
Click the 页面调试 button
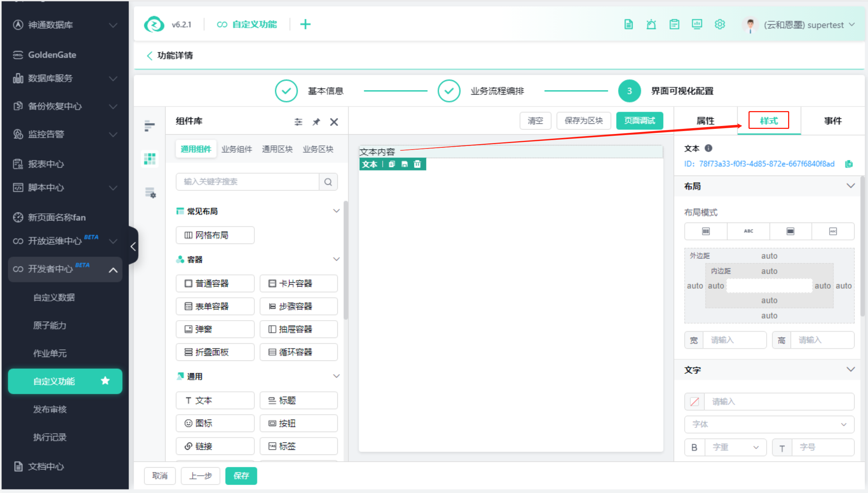tap(639, 121)
